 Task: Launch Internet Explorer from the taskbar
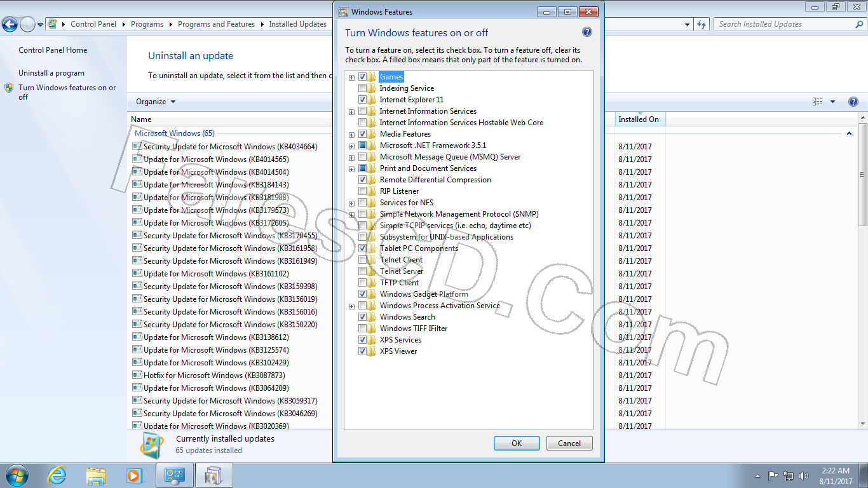[x=57, y=475]
